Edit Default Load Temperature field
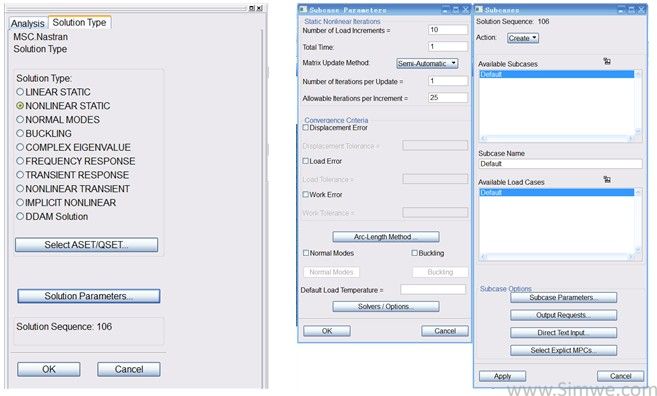Viewport: 657px width, 396px height. click(x=433, y=290)
